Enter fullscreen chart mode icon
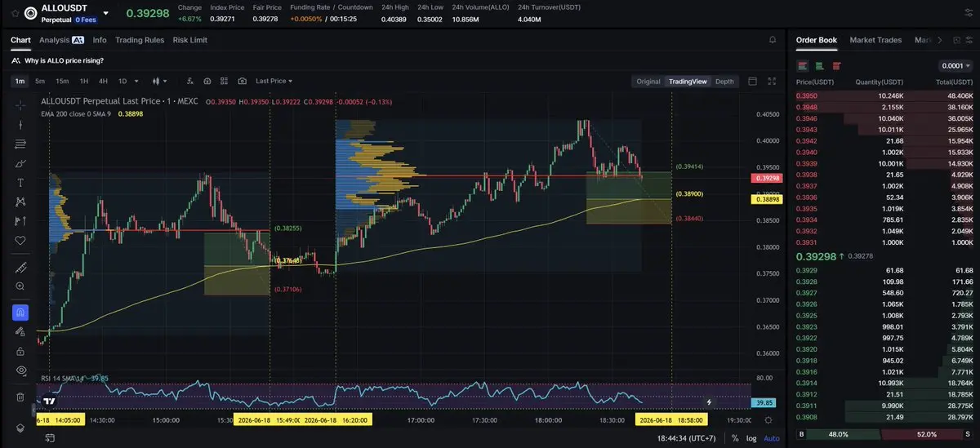The width and height of the screenshot is (980, 448). coord(773,81)
